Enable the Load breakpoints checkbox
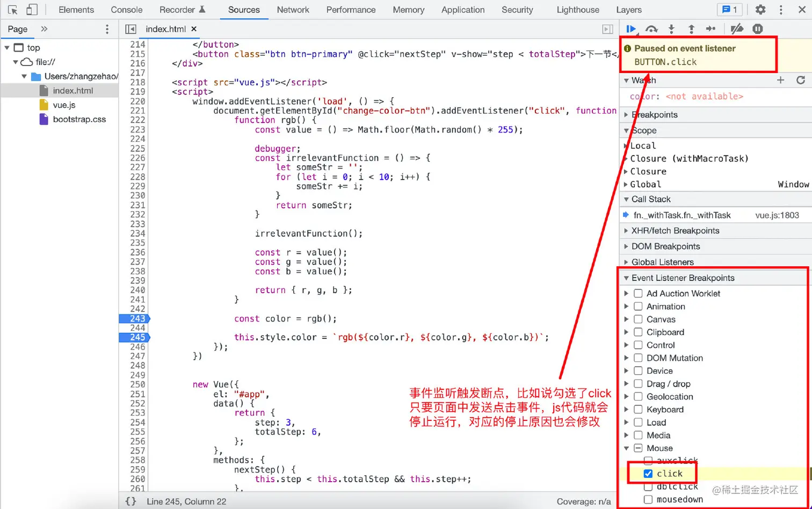This screenshot has height=509, width=812. click(638, 422)
